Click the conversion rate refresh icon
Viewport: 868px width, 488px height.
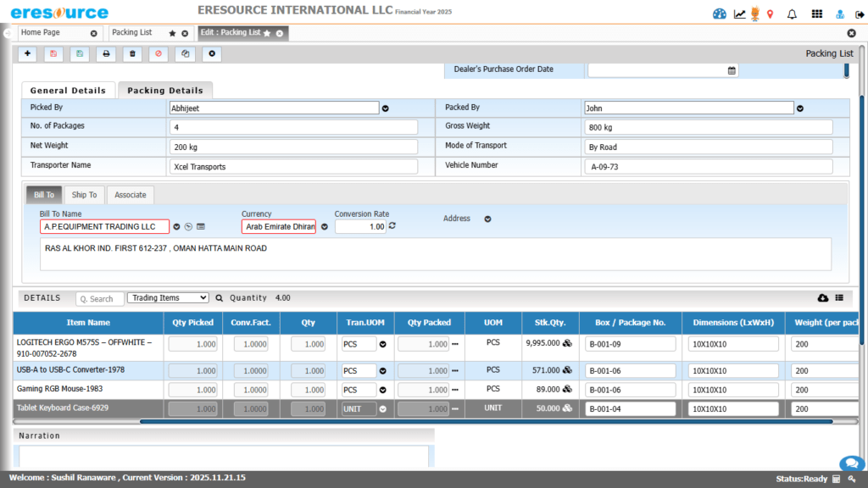pyautogui.click(x=392, y=226)
